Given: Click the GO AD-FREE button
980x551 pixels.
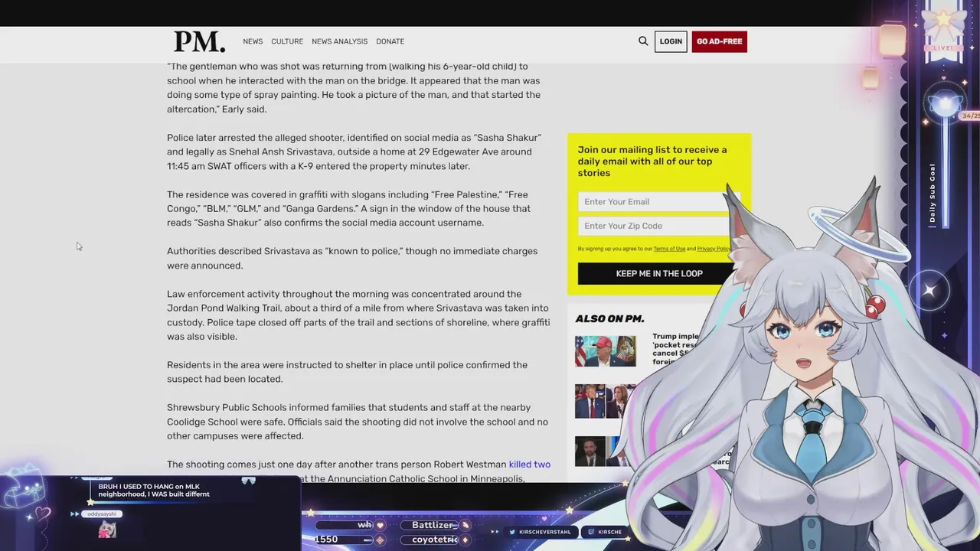Looking at the screenshot, I should tap(719, 41).
